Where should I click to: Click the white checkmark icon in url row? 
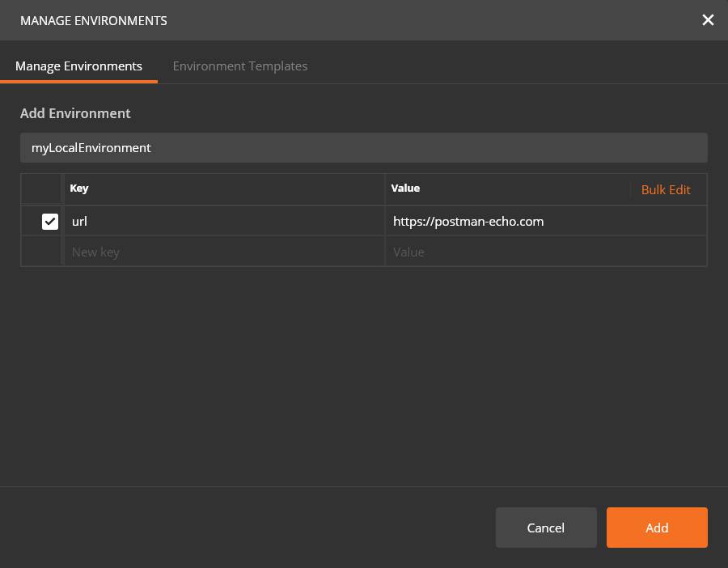(50, 221)
